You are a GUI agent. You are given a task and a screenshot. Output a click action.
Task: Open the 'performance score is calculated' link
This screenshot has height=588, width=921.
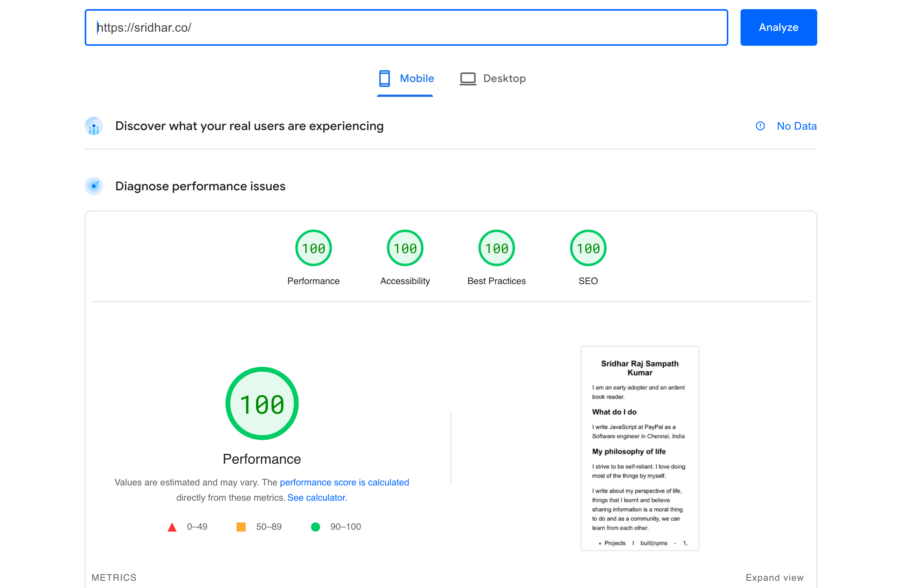tap(344, 482)
